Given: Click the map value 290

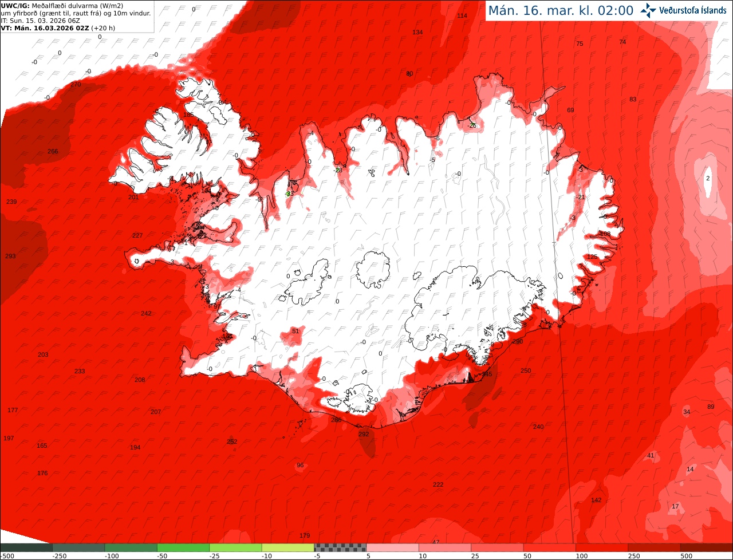Looking at the screenshot, I should [518, 341].
